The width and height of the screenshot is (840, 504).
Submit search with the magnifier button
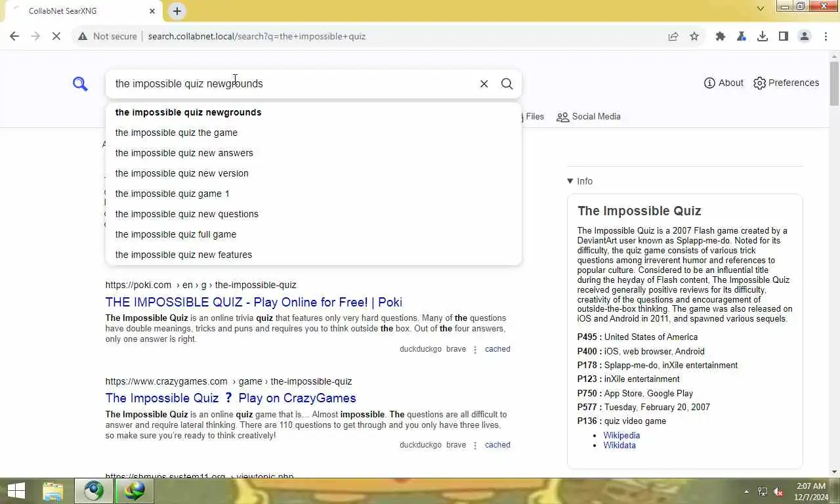507,83
